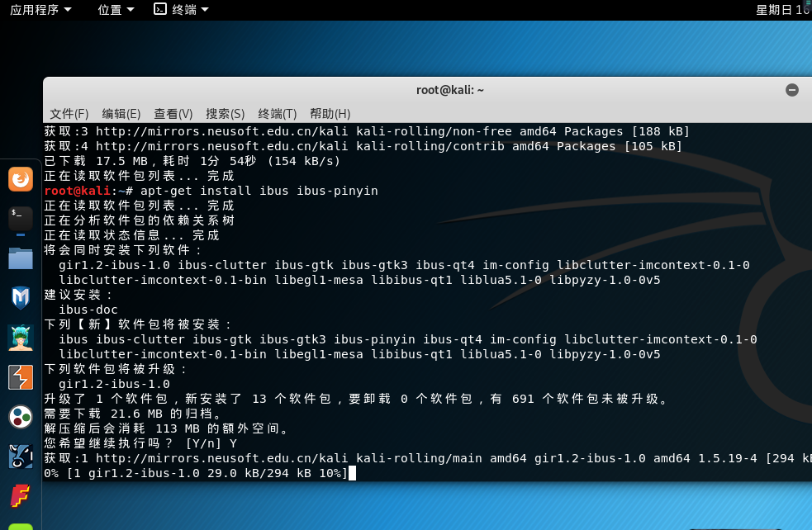Image resolution: width=812 pixels, height=530 pixels.
Task: Click the '已下载 17.5 MB' status line
Action: tap(192, 161)
